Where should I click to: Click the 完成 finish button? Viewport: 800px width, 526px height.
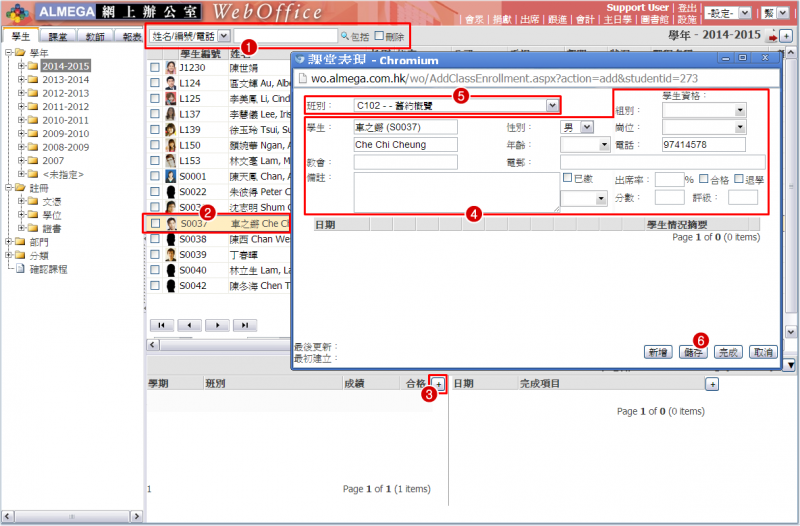coord(729,352)
